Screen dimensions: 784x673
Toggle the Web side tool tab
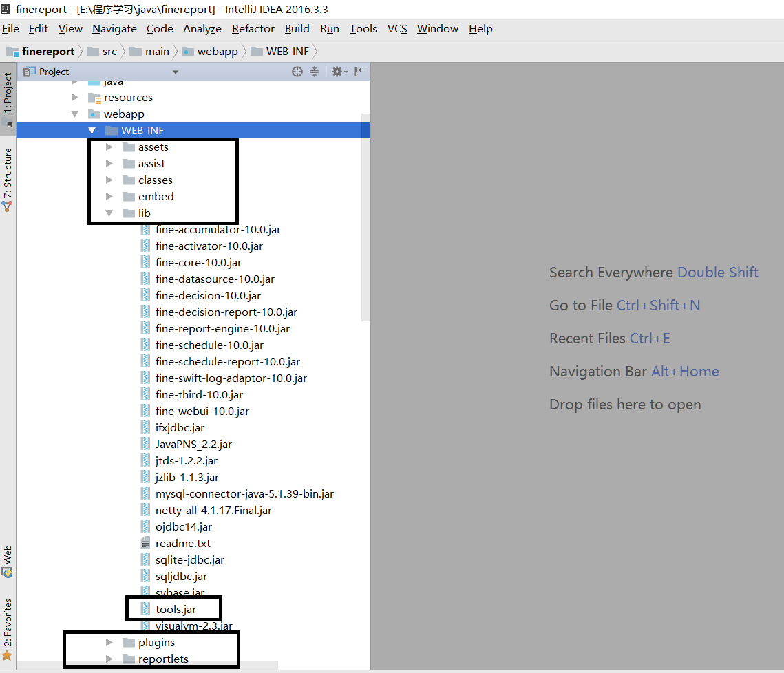click(8, 562)
